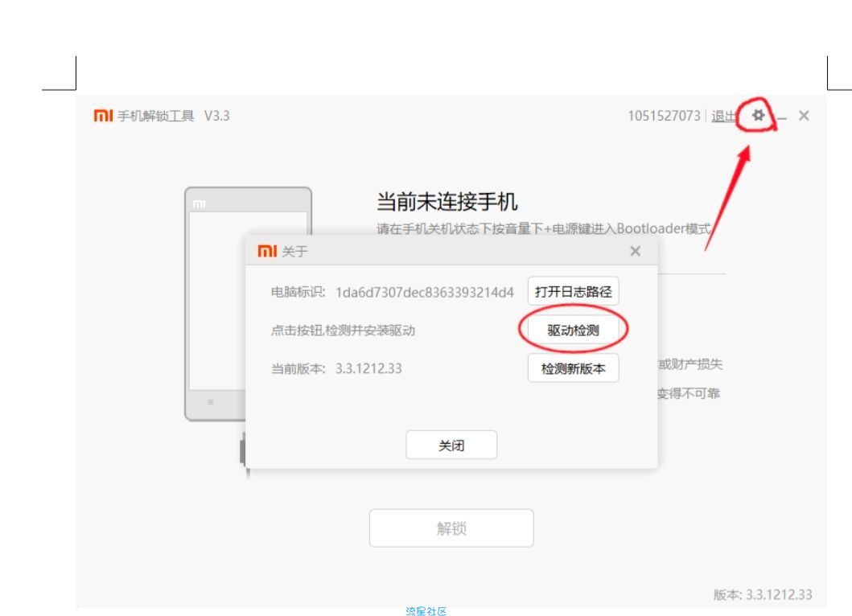The image size is (852, 616).
Task: Click the Mi logo in the 关于 dialog
Action: pyautogui.click(x=267, y=251)
